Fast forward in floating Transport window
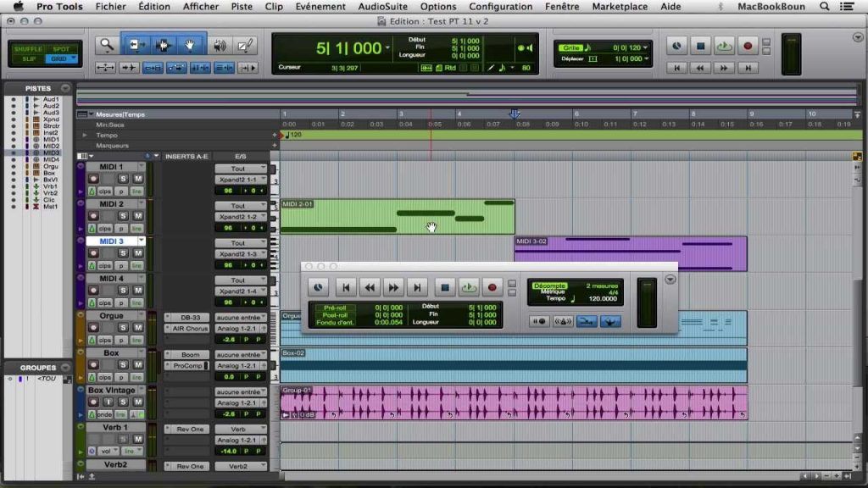This screenshot has height=488, width=868. point(393,287)
